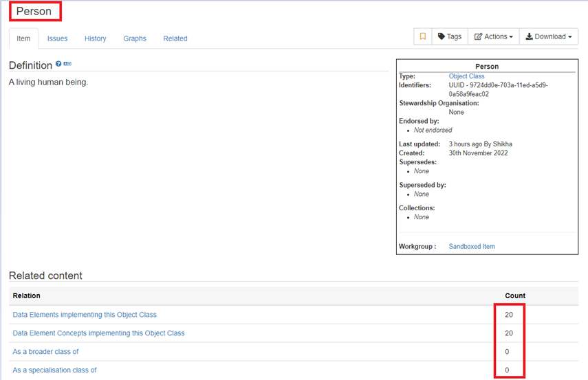This screenshot has height=380, width=588.
Task: Click the Count column header
Action: [515, 295]
